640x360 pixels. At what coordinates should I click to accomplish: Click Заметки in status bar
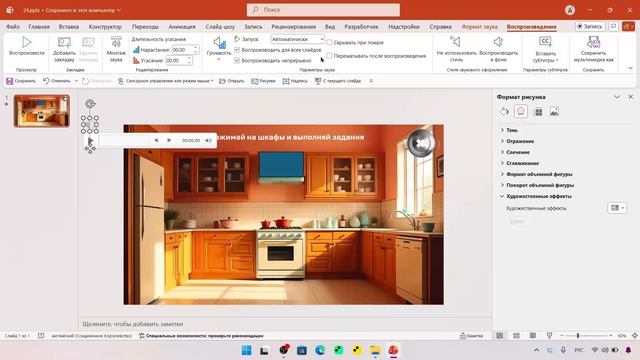click(x=471, y=336)
